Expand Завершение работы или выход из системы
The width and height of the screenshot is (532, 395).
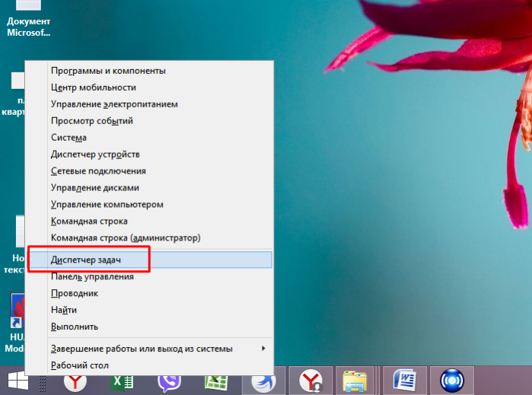pos(149,349)
